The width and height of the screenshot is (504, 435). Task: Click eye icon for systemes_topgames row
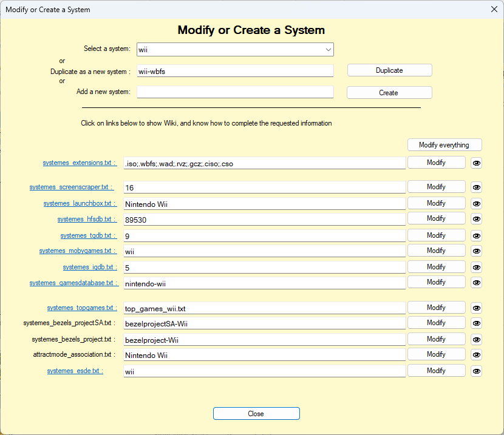coord(476,308)
